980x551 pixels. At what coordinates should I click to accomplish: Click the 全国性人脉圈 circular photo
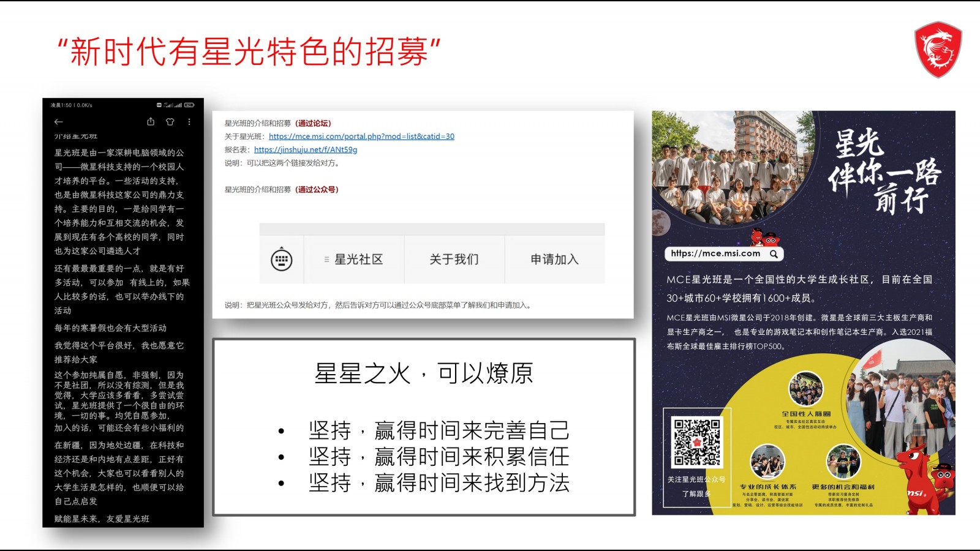pyautogui.click(x=806, y=389)
